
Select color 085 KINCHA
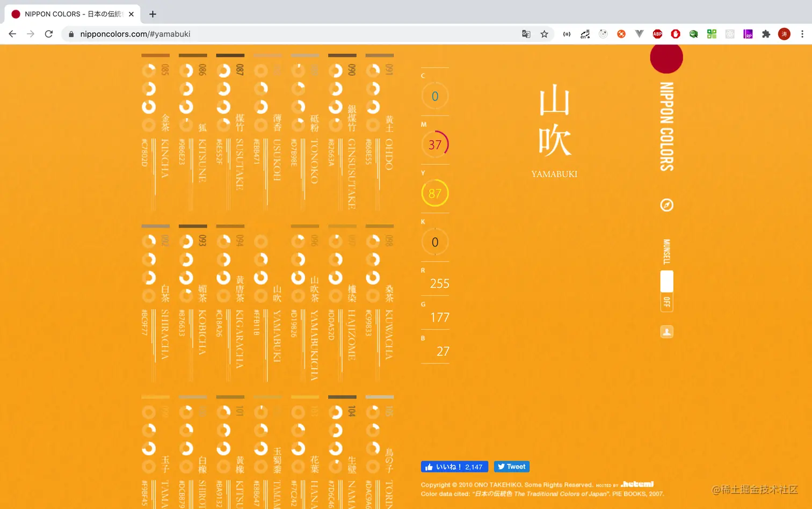point(156,132)
